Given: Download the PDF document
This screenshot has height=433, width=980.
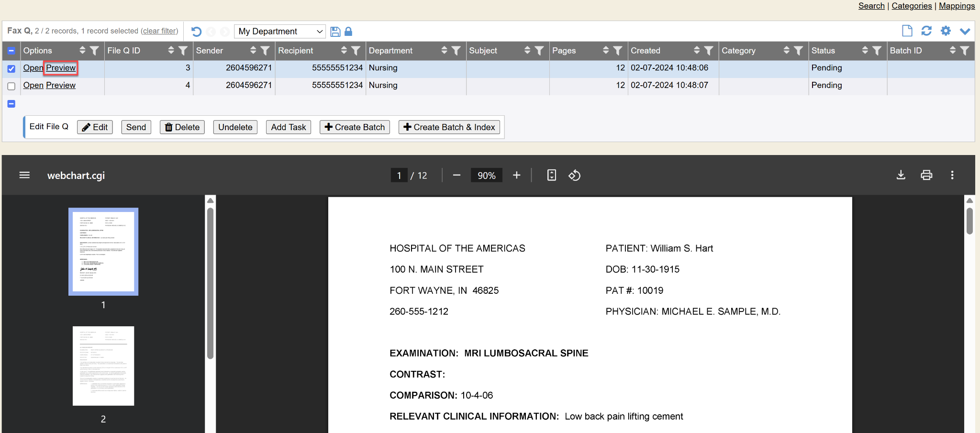Looking at the screenshot, I should [901, 175].
